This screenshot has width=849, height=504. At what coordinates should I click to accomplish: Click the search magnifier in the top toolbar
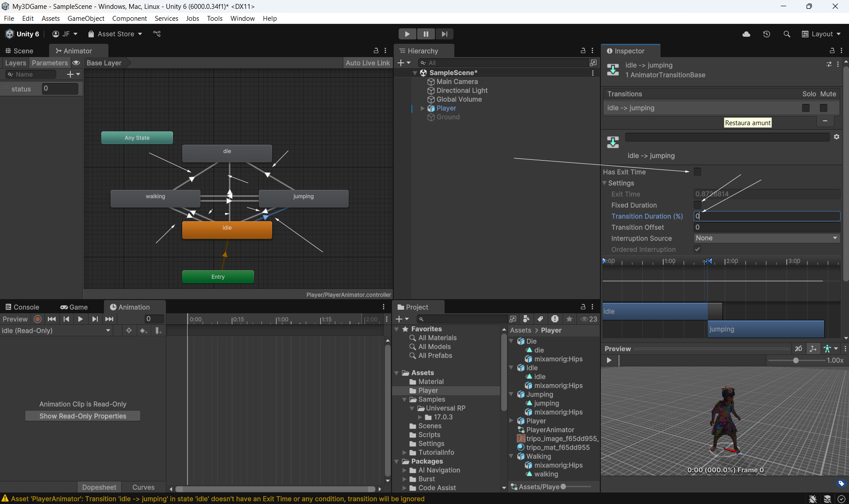787,34
